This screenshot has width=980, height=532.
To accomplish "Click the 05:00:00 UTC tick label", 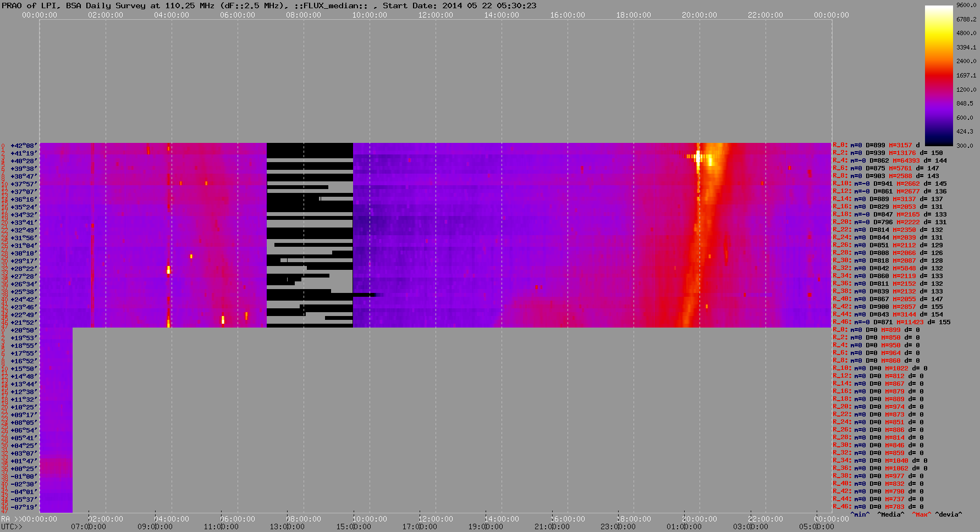I will click(817, 527).
